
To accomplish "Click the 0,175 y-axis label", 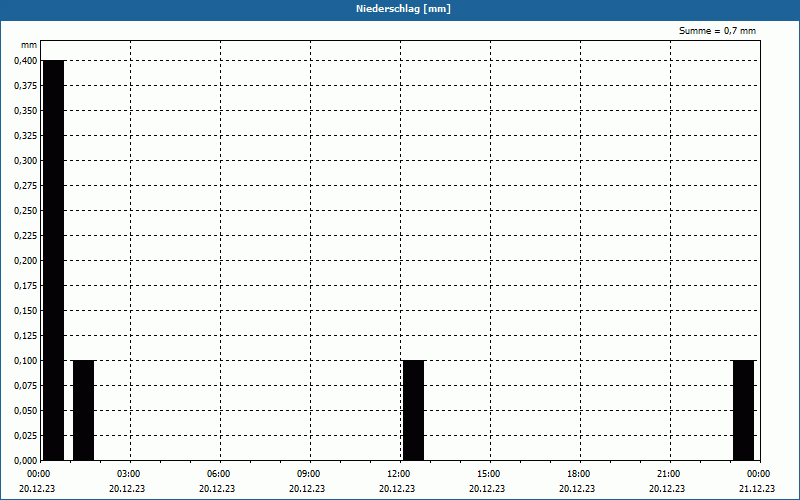I will [26, 286].
